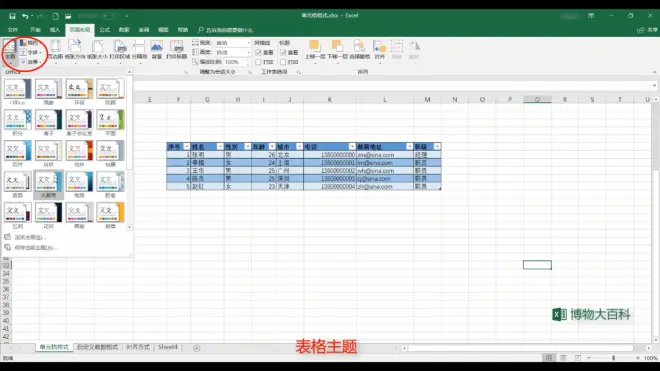660x371 pixels.
Task: Toggle Gridlines View (查看) checkbox
Action: point(258,53)
